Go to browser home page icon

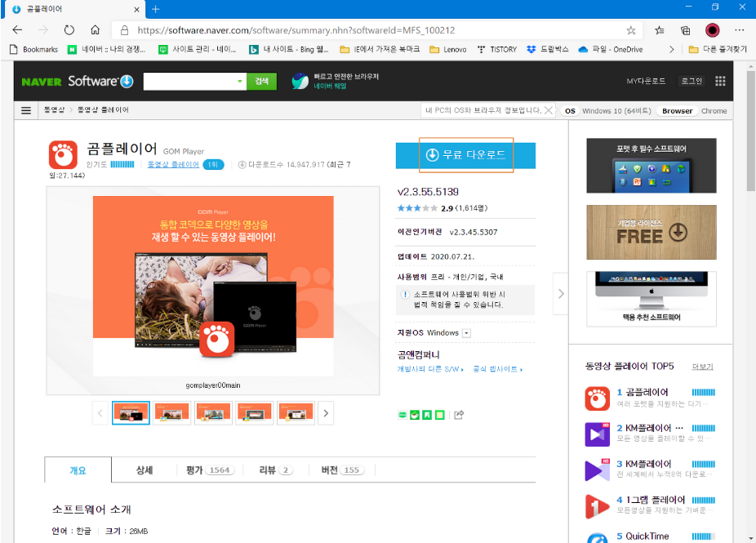click(x=96, y=30)
